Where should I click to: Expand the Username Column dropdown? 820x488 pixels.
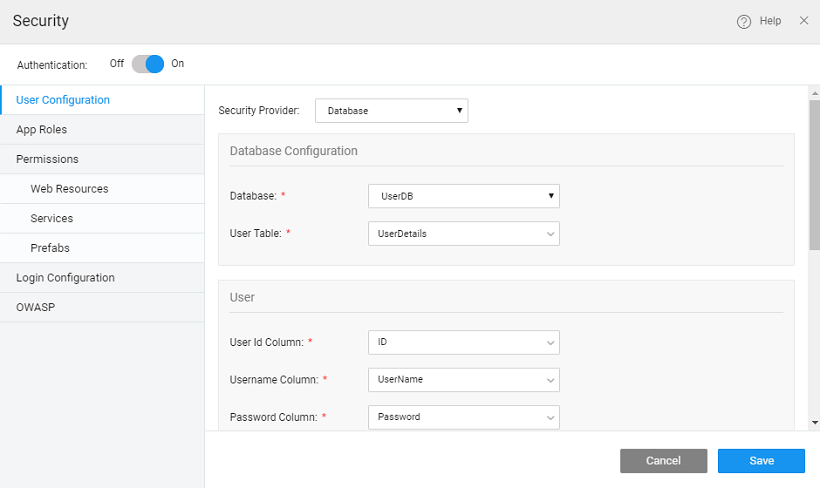click(463, 380)
